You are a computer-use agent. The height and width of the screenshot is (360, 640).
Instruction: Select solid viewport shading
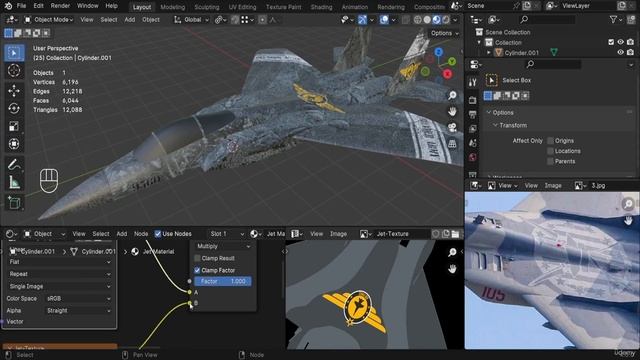427,20
